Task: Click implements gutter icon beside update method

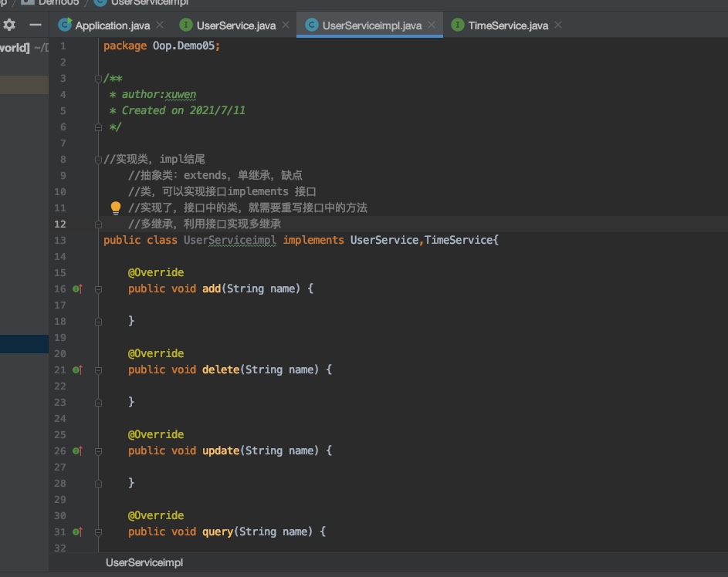Action: tap(77, 450)
